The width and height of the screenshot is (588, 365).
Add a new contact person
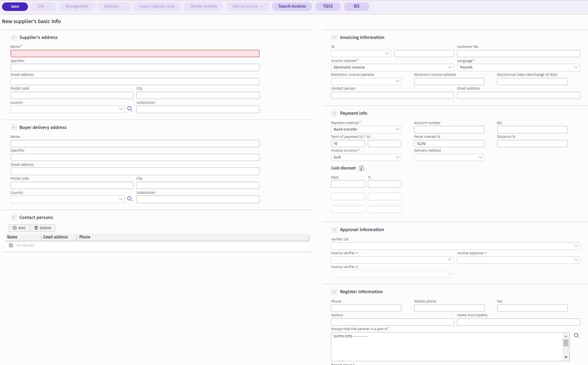19,228
